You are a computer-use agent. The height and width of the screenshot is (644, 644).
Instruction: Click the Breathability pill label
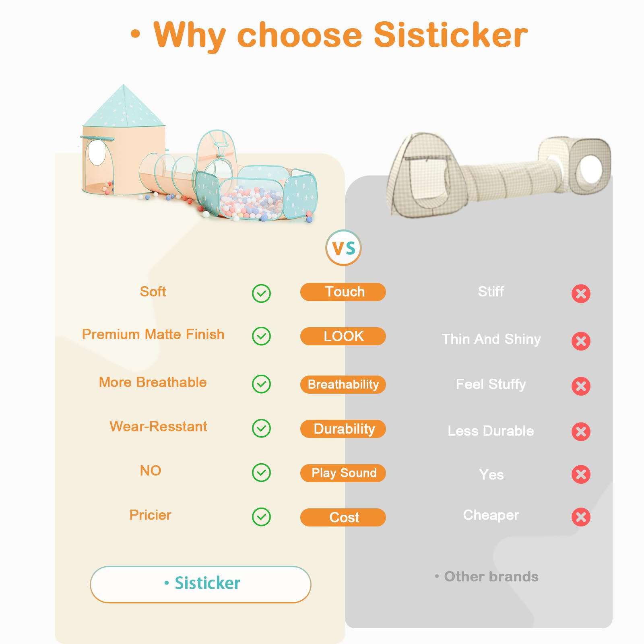(343, 384)
